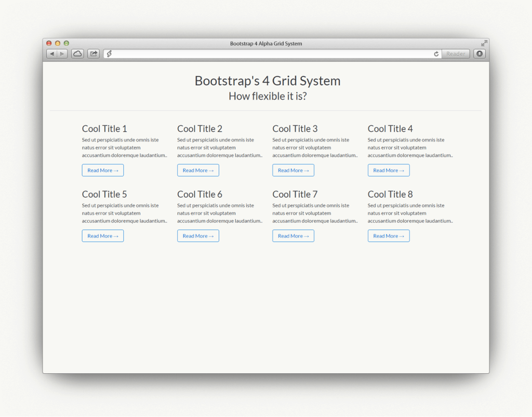Toggle Reader view

(x=456, y=54)
